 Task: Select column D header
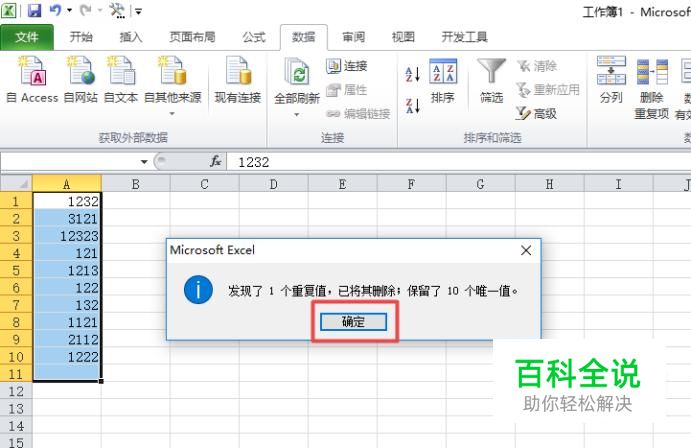coord(274,184)
